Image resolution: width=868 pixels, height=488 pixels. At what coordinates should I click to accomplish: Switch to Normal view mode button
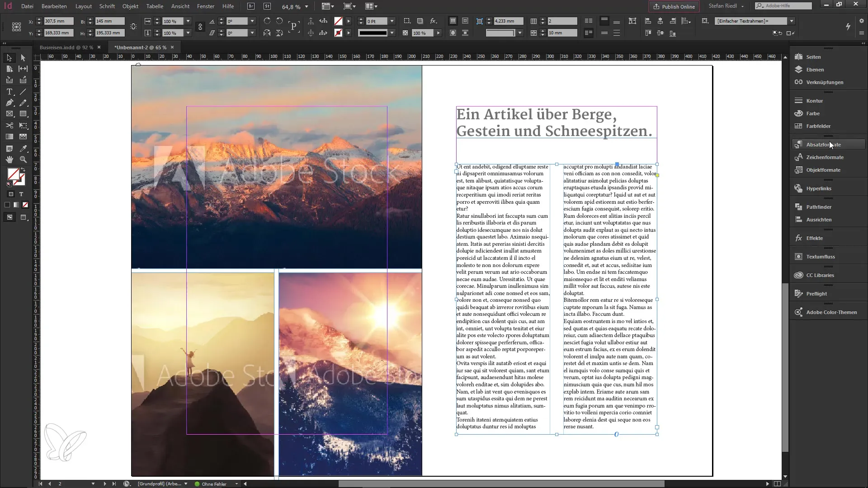pos(9,217)
